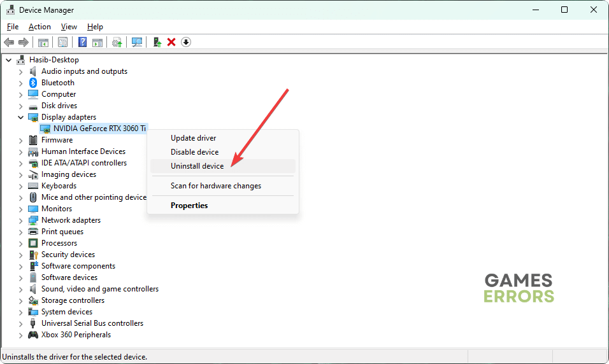Viewport: 609px width, 364px height.
Task: Collapse the Hasib-Desktop root node
Action: click(8, 60)
